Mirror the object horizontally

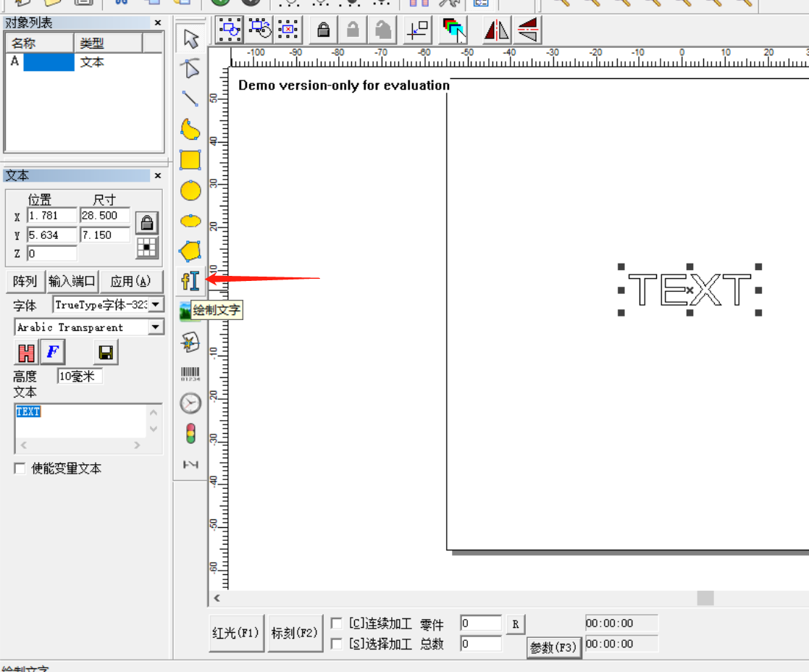[496, 30]
